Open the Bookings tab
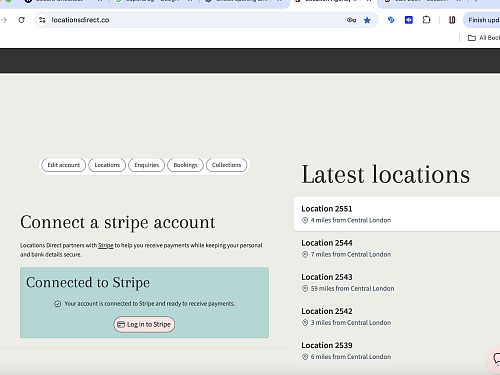 (185, 165)
